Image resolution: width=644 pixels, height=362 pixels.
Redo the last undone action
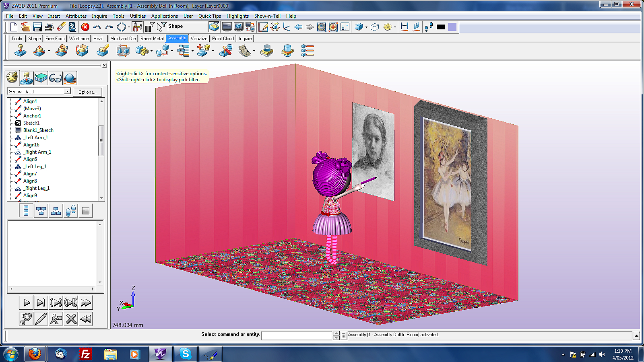click(x=109, y=27)
